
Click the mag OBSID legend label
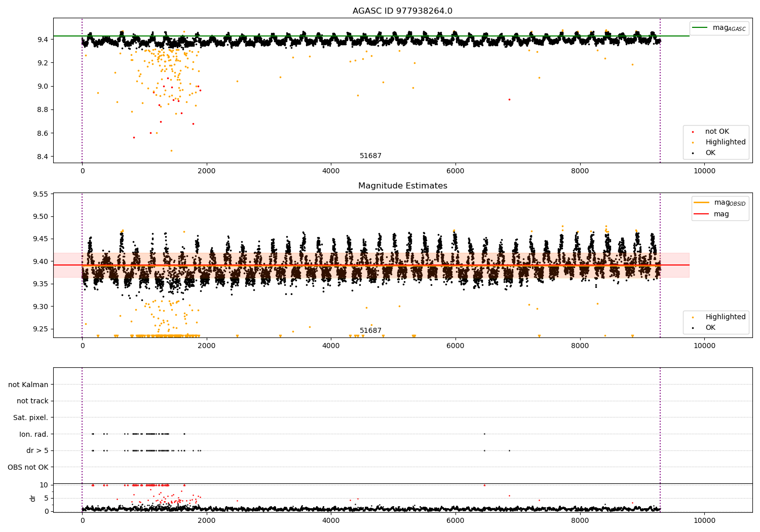click(730, 203)
